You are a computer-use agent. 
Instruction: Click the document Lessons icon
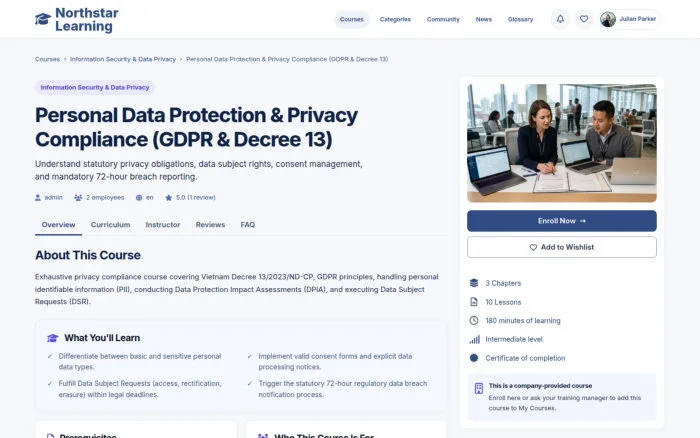[474, 302]
